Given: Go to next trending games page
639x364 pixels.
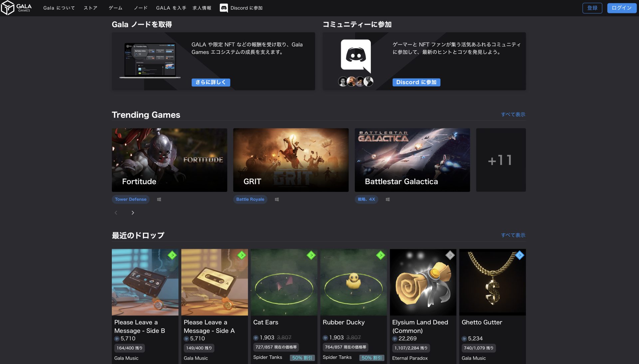Looking at the screenshot, I should coord(132,213).
